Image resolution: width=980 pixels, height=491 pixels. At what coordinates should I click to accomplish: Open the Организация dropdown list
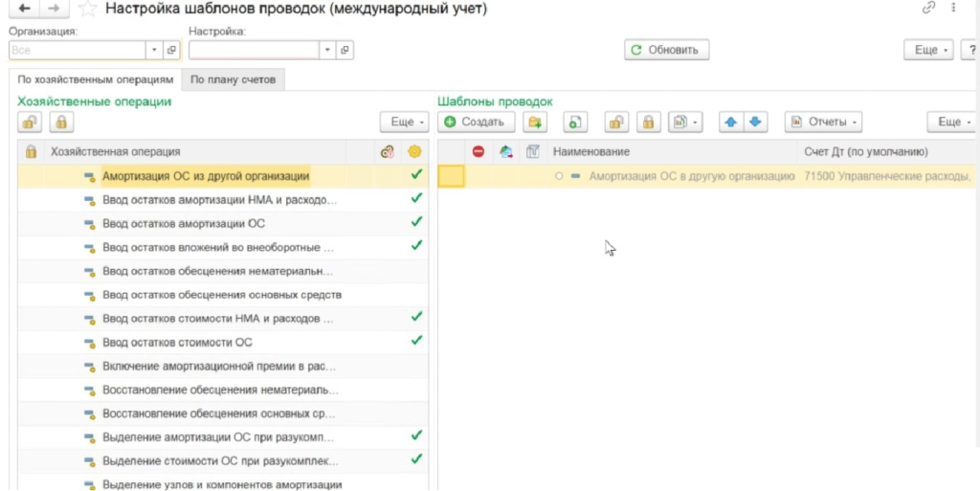(x=154, y=50)
